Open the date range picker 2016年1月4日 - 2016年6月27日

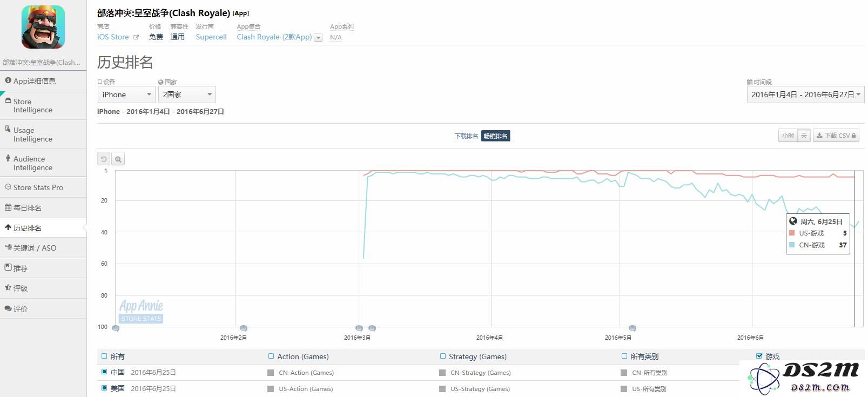click(805, 95)
